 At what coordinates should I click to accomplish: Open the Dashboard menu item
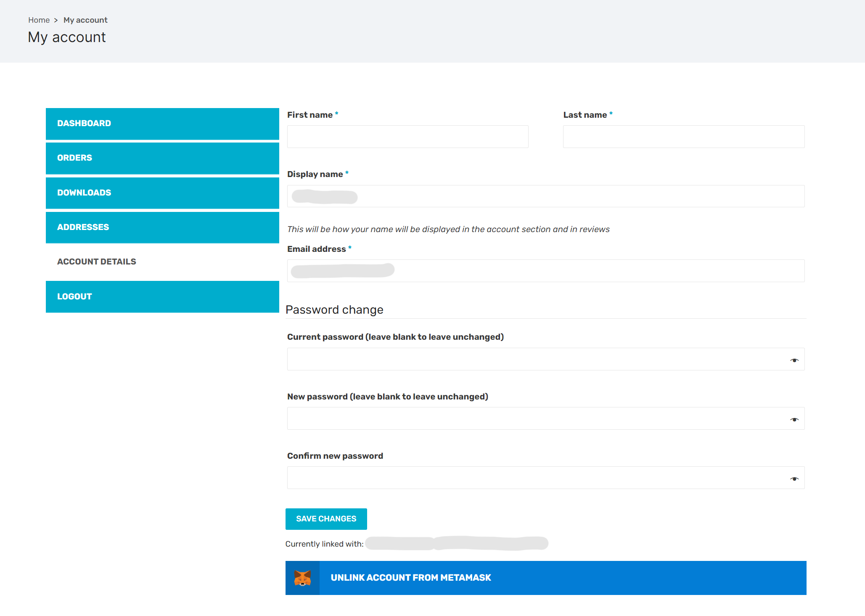(162, 124)
